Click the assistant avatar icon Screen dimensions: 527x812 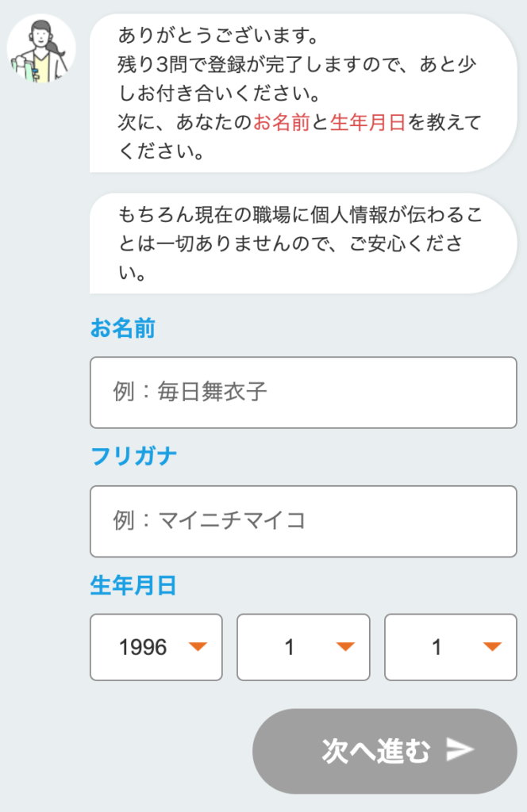[x=40, y=49]
